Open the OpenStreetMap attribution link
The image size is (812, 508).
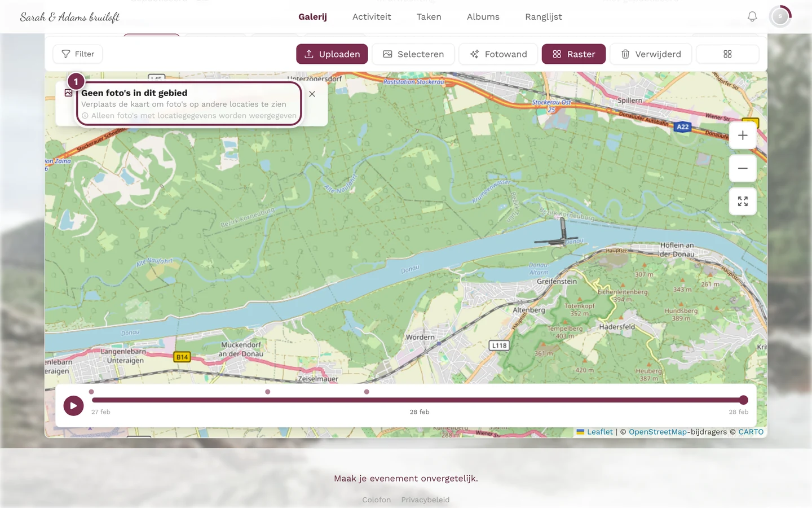pyautogui.click(x=657, y=432)
